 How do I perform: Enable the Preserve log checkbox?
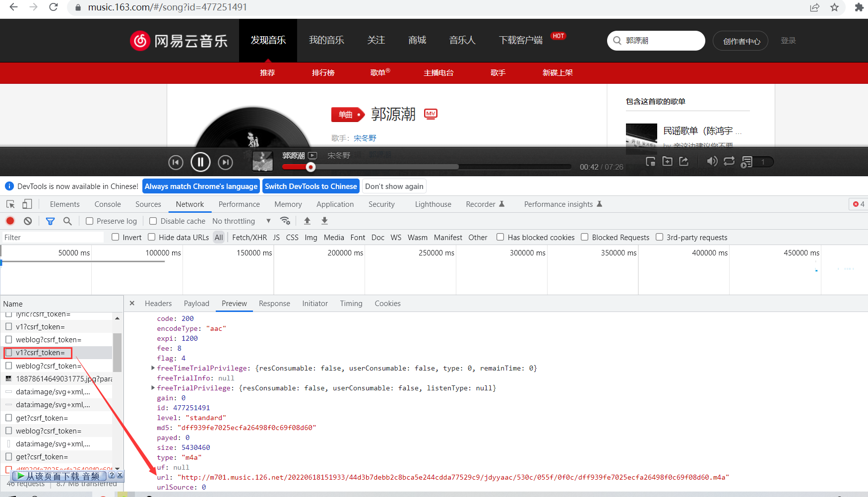pyautogui.click(x=89, y=221)
